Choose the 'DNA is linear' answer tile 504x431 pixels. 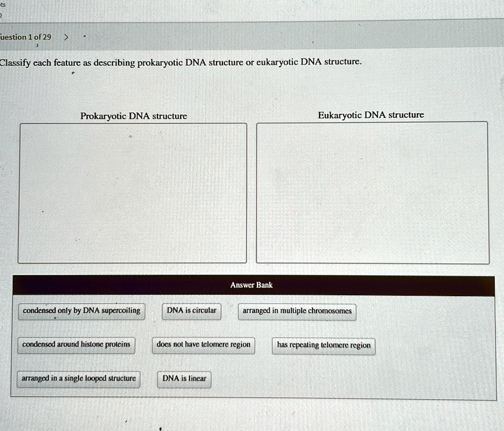point(184,379)
